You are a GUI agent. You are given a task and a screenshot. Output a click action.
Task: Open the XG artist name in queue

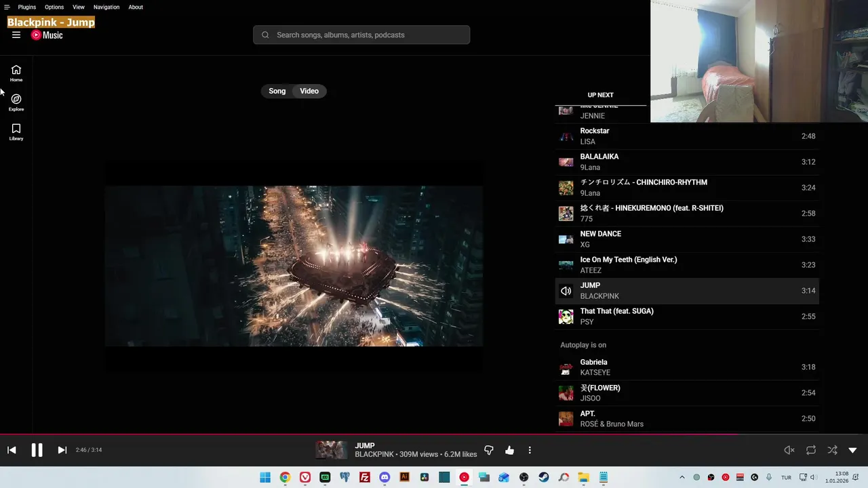[585, 245]
